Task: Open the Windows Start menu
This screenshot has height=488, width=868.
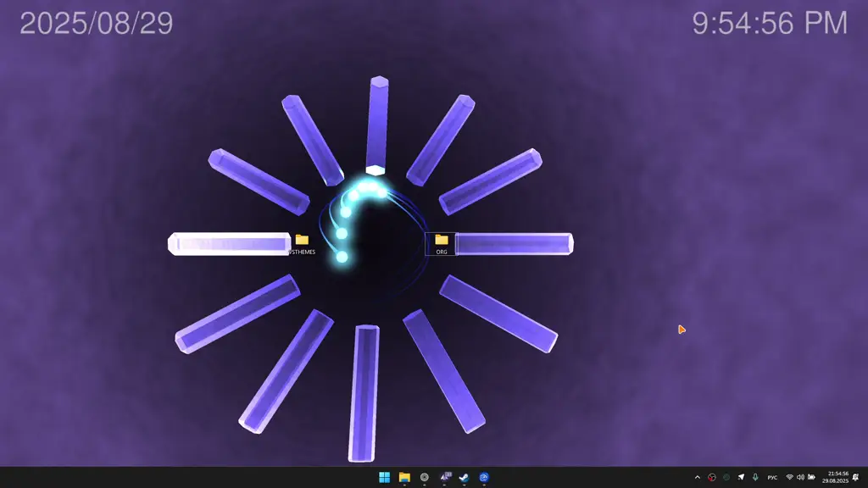Action: click(385, 477)
